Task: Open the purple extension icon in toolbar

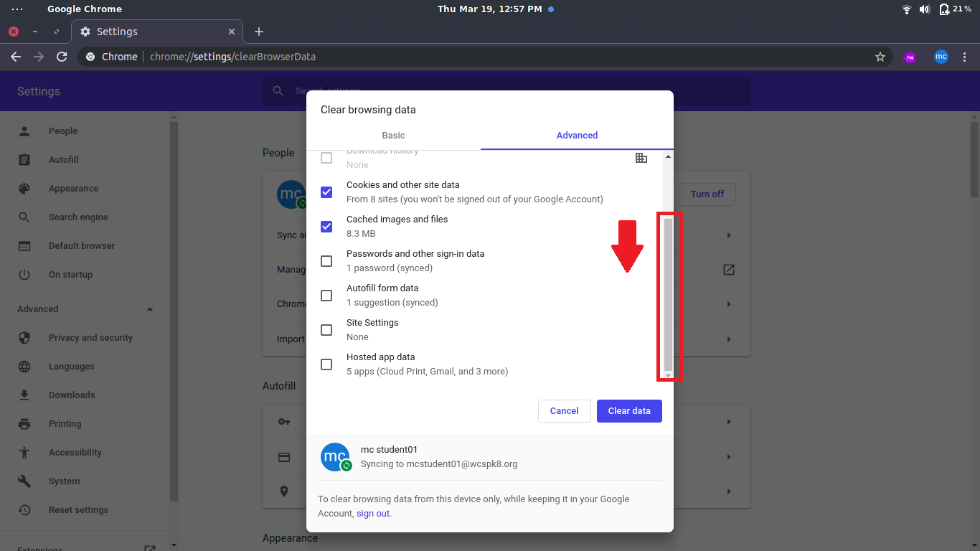Action: tap(910, 57)
